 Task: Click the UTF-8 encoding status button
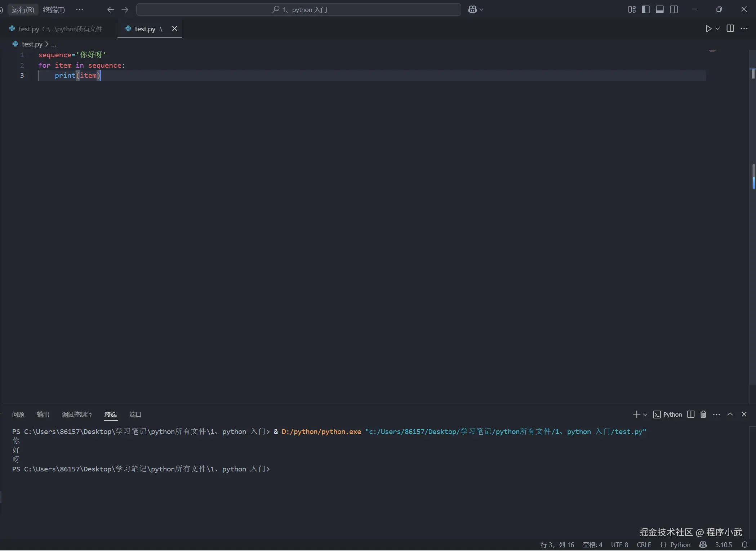[x=619, y=545]
